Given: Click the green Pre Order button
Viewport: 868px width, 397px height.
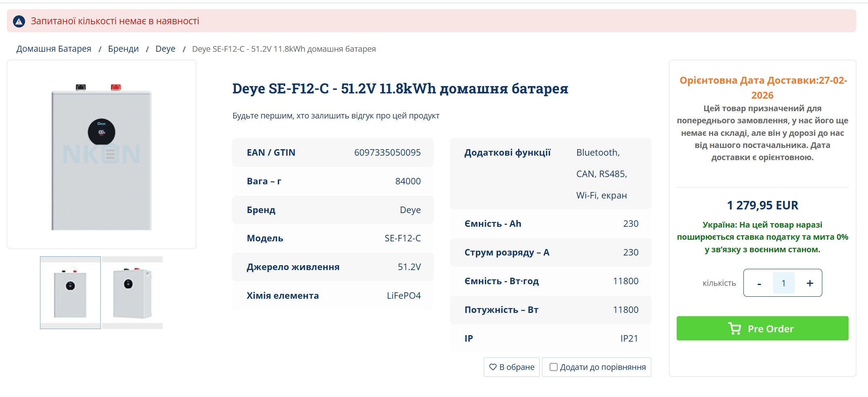Looking at the screenshot, I should point(762,328).
